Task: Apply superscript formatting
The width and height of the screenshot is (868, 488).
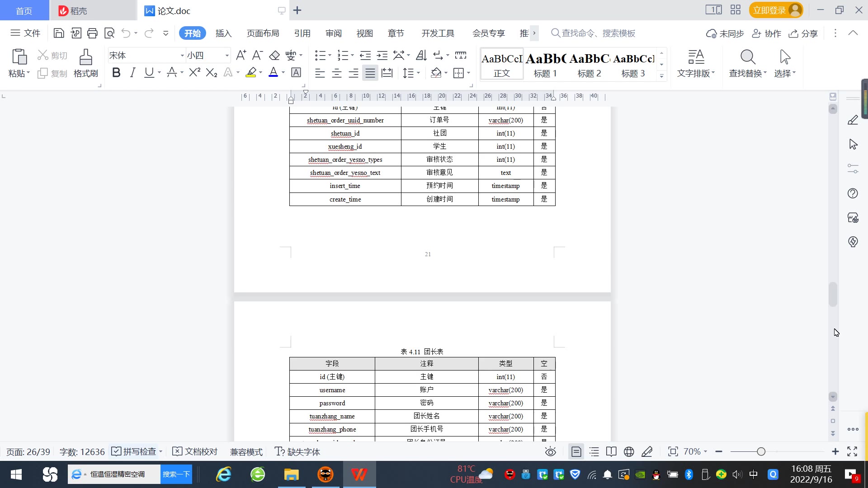Action: click(194, 72)
